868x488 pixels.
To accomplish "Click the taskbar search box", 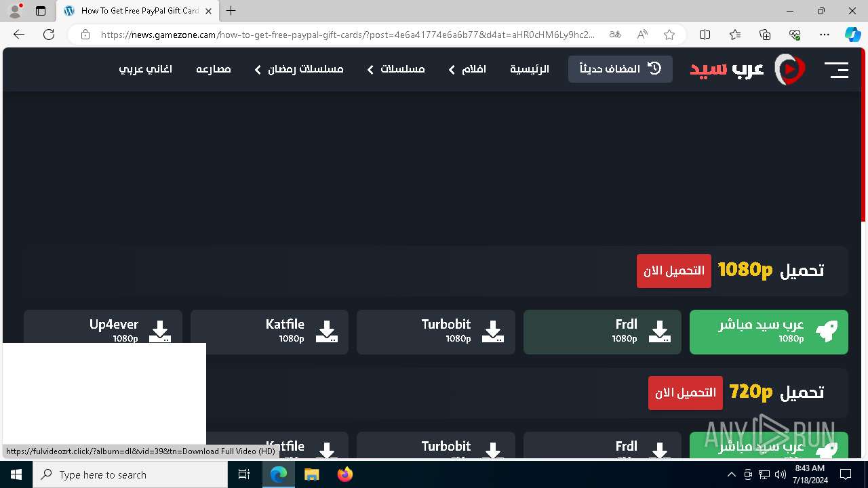I will pos(130,474).
